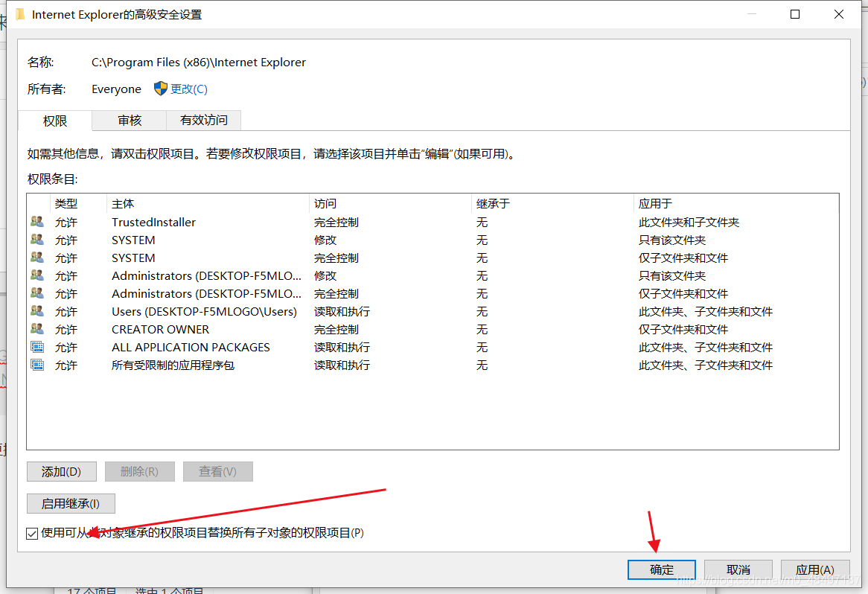Click the 更改(C) owner link
The height and width of the screenshot is (594, 868).
(189, 89)
